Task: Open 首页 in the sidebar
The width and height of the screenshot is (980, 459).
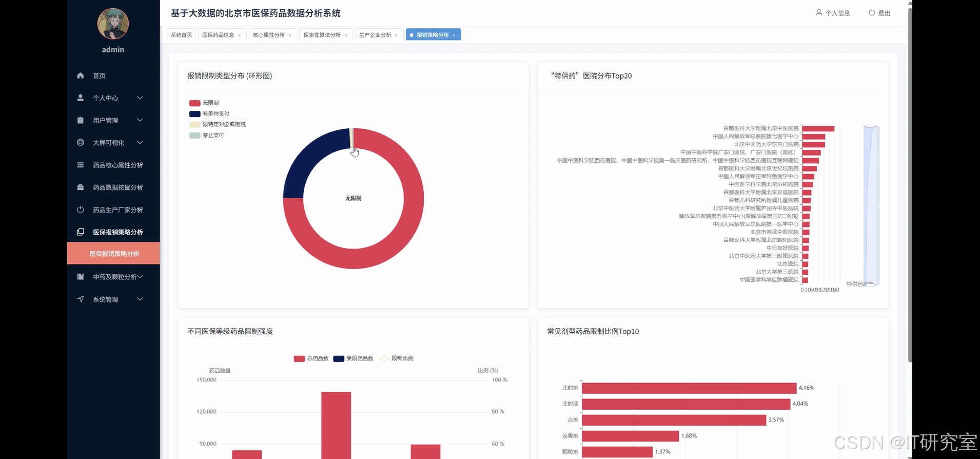Action: click(x=113, y=75)
